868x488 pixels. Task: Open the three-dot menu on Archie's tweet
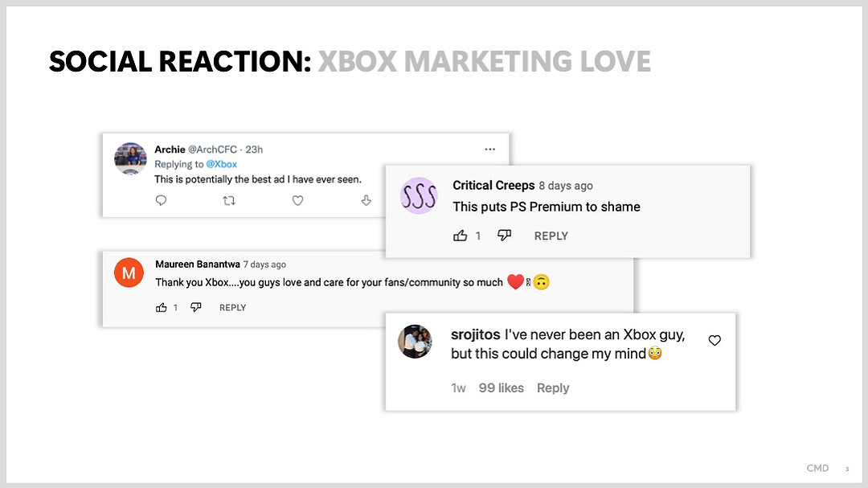coord(490,149)
